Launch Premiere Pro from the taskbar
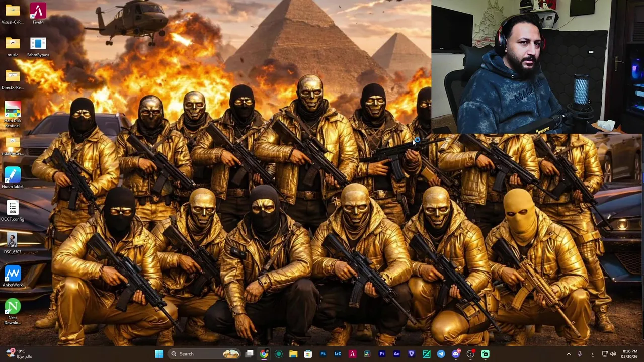The width and height of the screenshot is (644, 362). click(382, 354)
